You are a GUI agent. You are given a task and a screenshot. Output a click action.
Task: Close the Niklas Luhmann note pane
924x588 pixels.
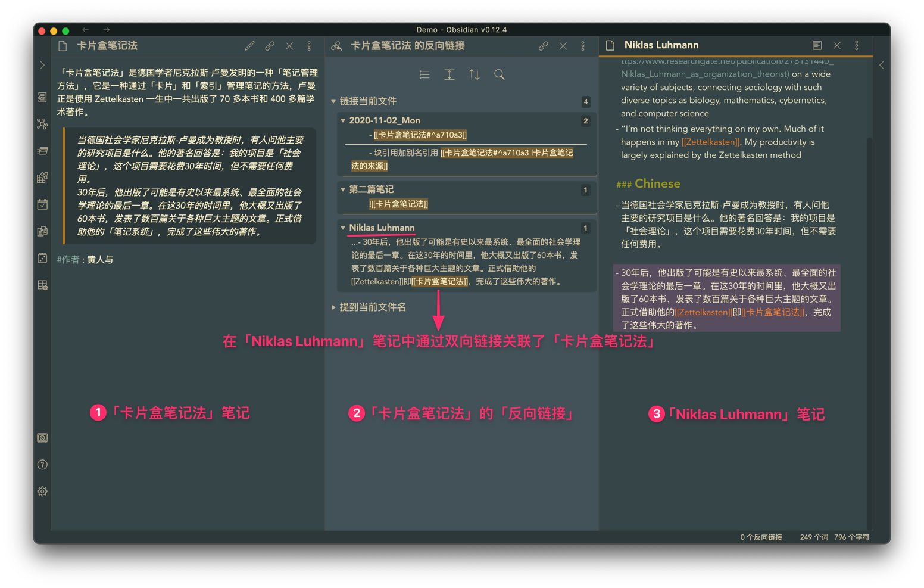pos(837,45)
